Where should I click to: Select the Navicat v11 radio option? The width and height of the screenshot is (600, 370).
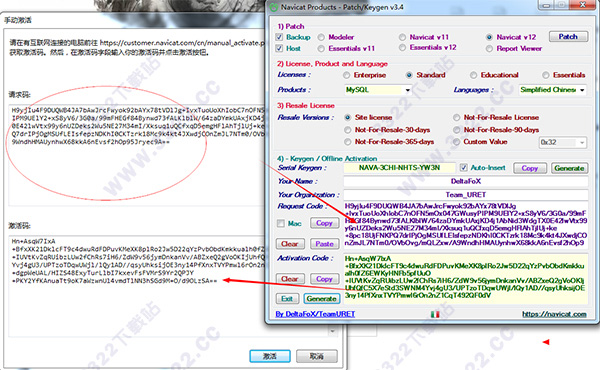point(402,37)
